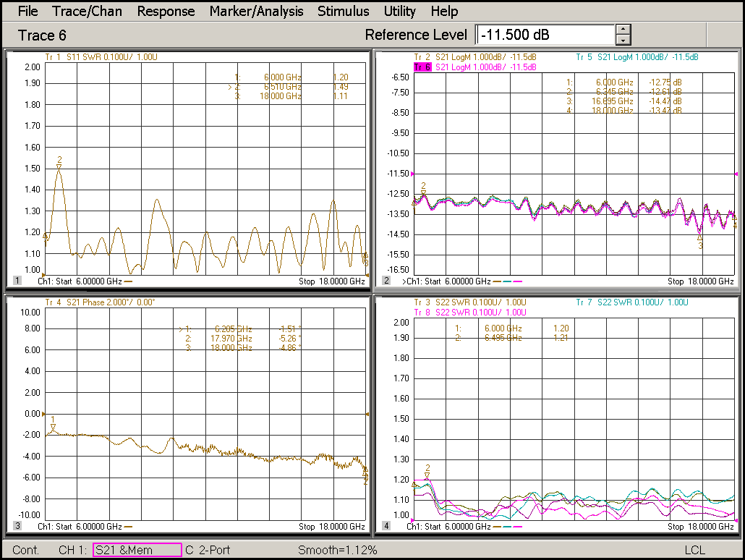The image size is (745, 560).
Task: Click the Reference Level input field
Action: pyautogui.click(x=545, y=35)
